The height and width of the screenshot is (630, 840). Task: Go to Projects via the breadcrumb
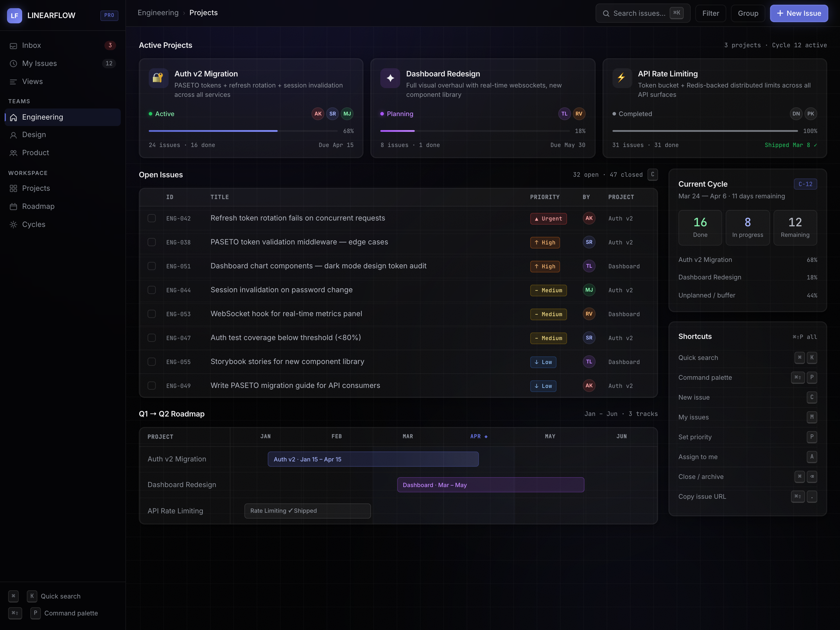coord(204,13)
